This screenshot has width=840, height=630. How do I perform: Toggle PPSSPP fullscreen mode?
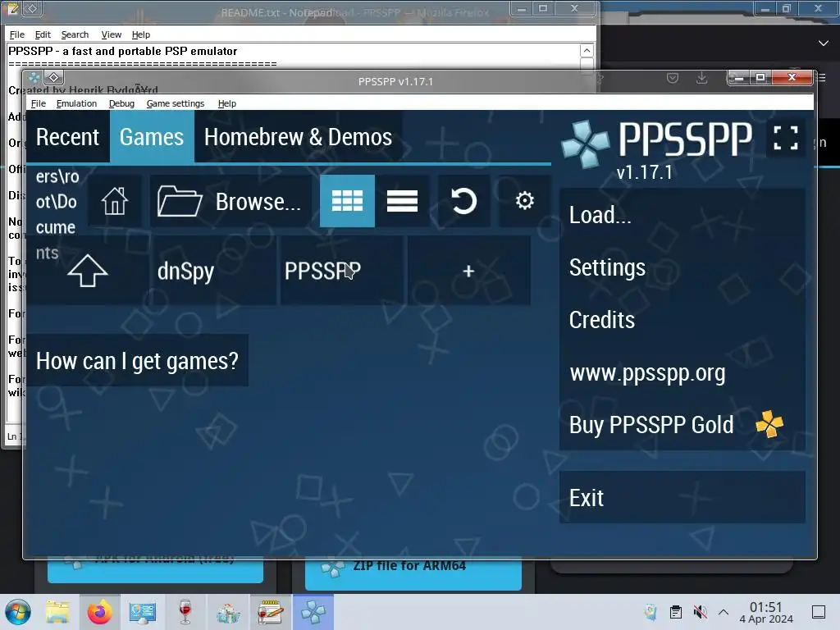pos(786,138)
